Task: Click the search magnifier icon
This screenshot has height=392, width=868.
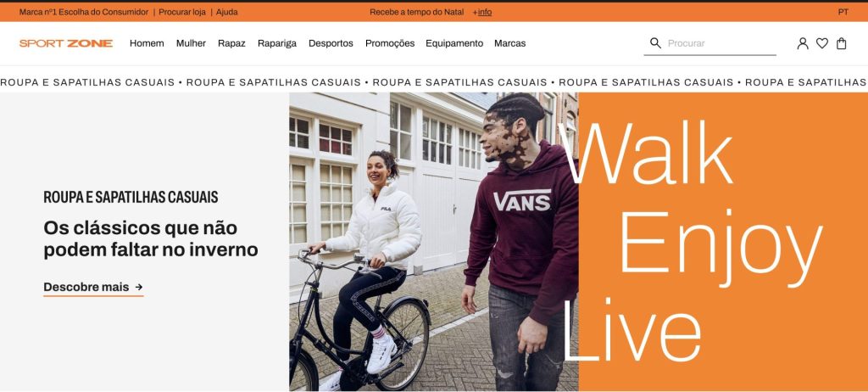Action: [x=655, y=43]
